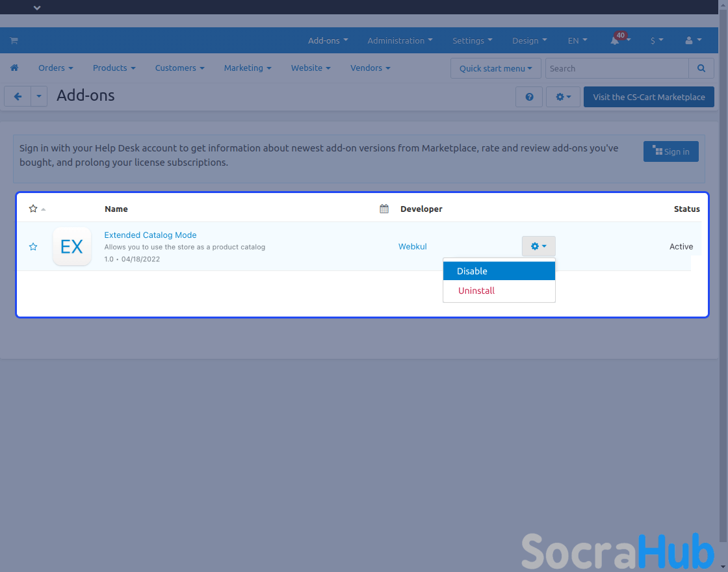This screenshot has width=728, height=572.
Task: Click into the Search input field
Action: click(x=617, y=68)
